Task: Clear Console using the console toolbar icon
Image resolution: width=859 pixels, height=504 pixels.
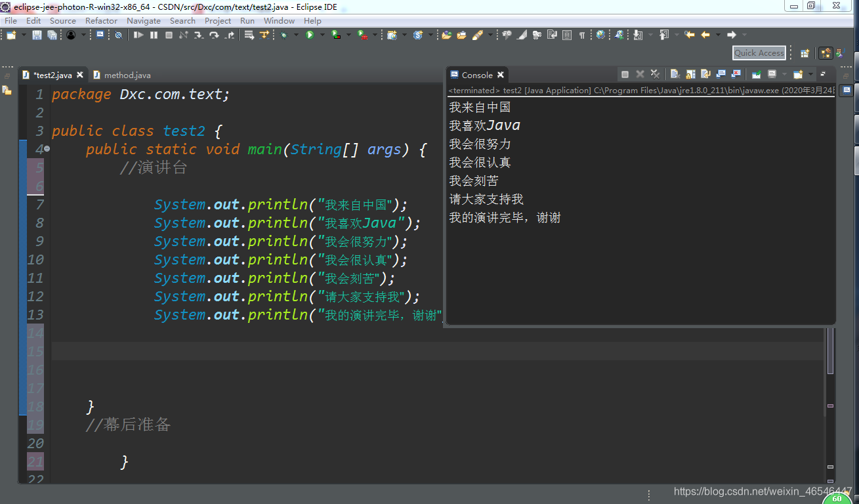Action: pos(675,74)
